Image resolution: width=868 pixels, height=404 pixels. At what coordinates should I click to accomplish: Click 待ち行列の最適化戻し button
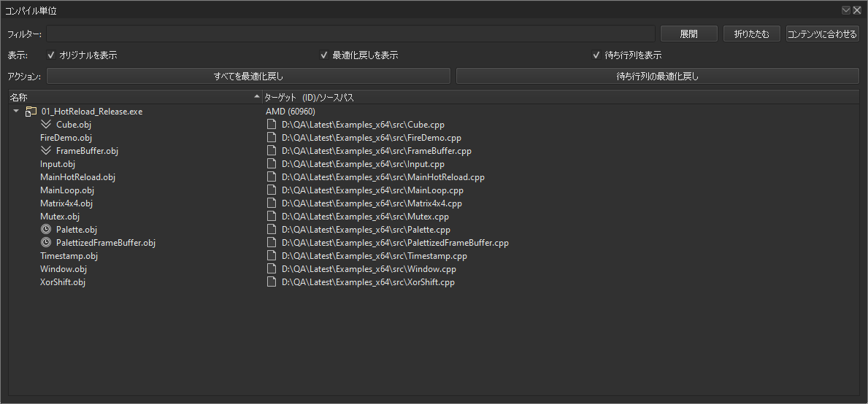pos(658,77)
